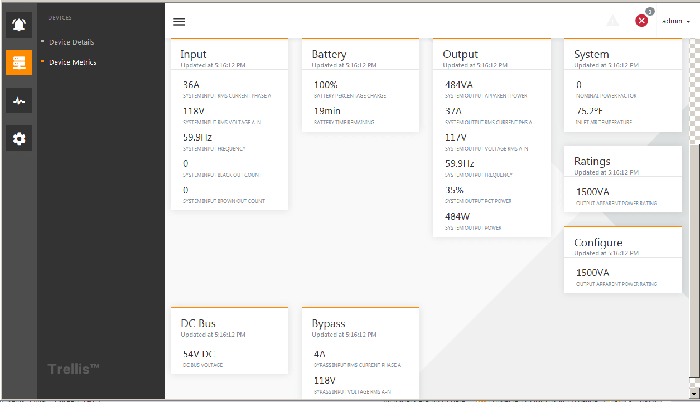Click the Configure card heading
This screenshot has width=700, height=402.
tap(598, 243)
